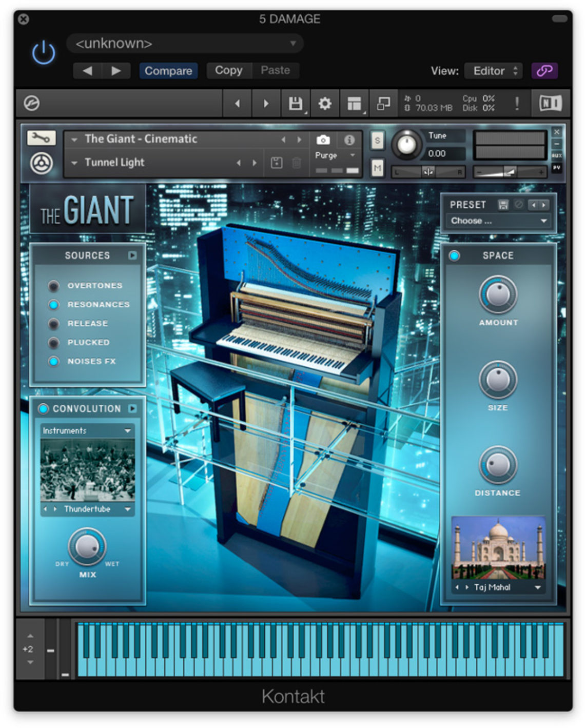Toggle the Space power button
585x728 pixels.
454,255
